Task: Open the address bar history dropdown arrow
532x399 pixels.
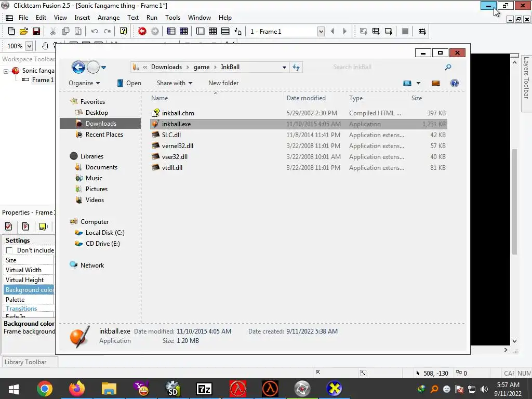Action: pos(284,67)
